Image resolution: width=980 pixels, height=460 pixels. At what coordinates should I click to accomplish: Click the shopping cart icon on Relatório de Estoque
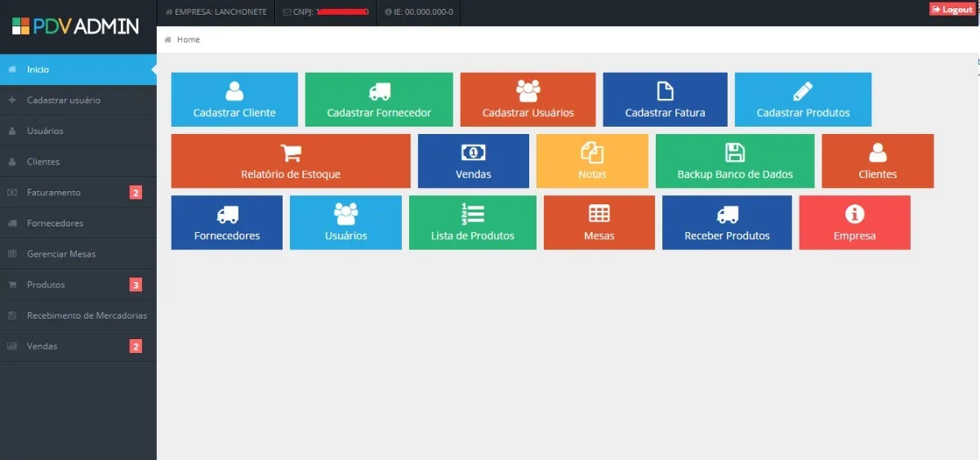[291, 153]
